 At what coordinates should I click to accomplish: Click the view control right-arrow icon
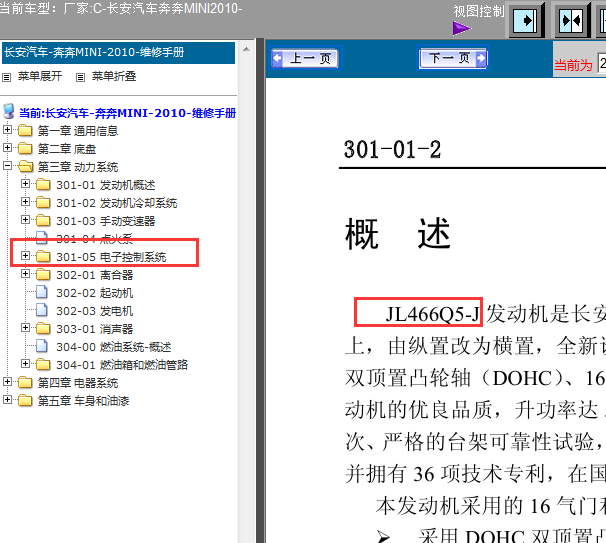click(526, 20)
